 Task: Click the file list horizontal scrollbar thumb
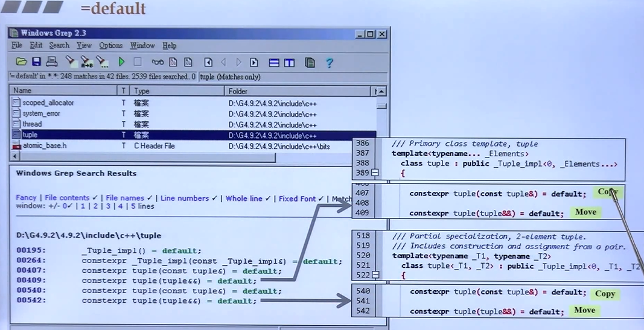click(x=147, y=157)
